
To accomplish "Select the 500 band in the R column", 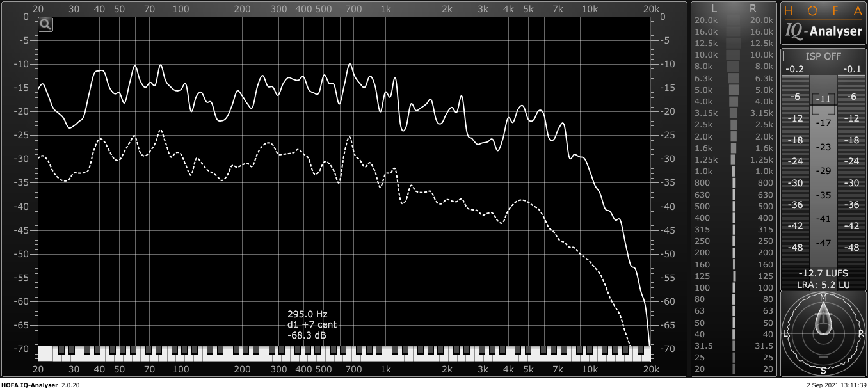I will click(x=766, y=207).
